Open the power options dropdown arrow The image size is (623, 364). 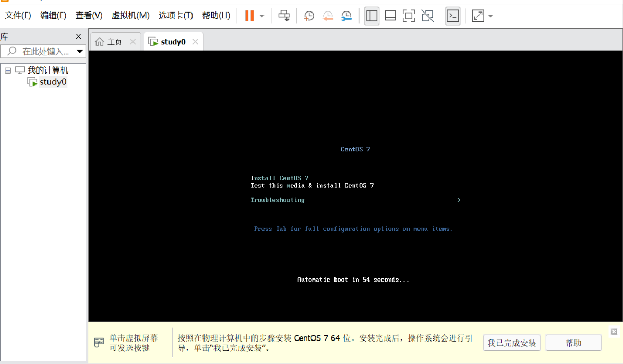point(262,16)
